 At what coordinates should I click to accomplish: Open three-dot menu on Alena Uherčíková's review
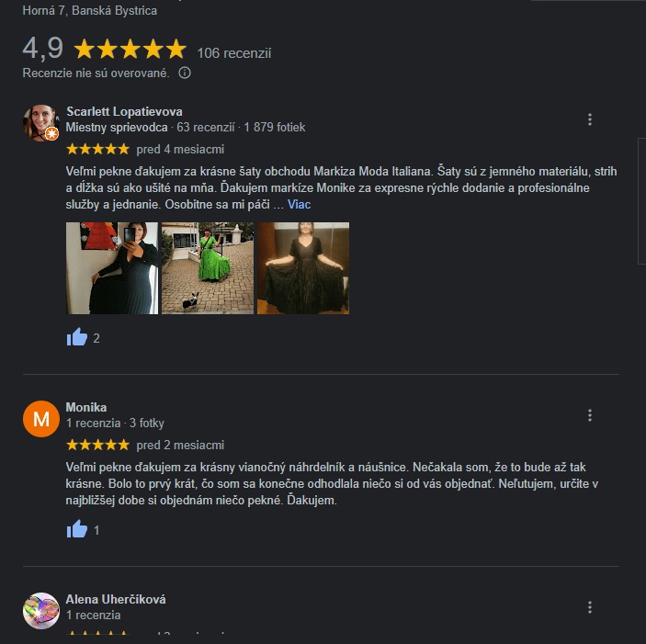click(590, 607)
